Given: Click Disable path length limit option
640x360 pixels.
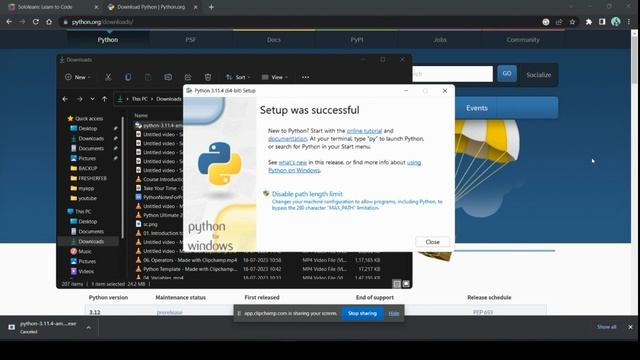Looking at the screenshot, I should 307,194.
